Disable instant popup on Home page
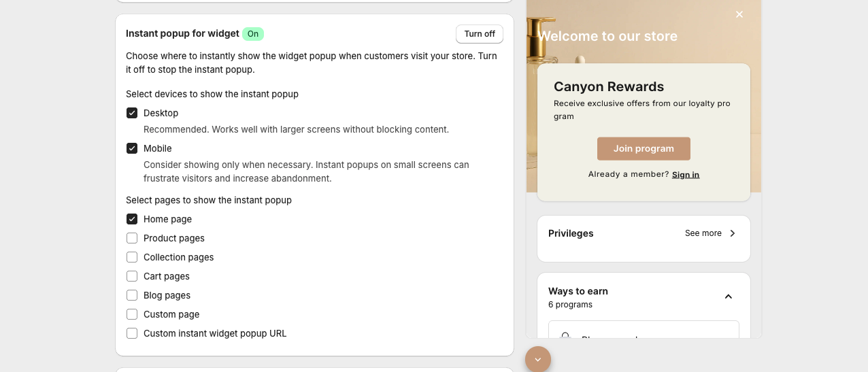 [x=132, y=219]
